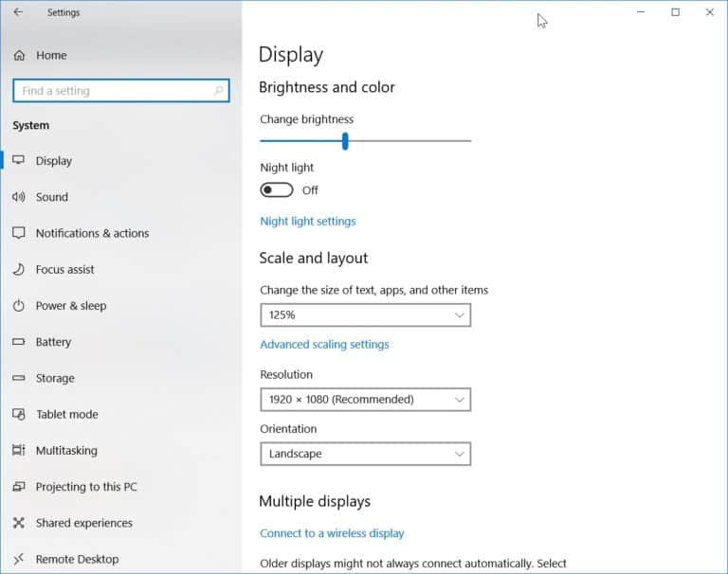Click the Shared experiences icon
The width and height of the screenshot is (728, 574).
click(x=19, y=523)
